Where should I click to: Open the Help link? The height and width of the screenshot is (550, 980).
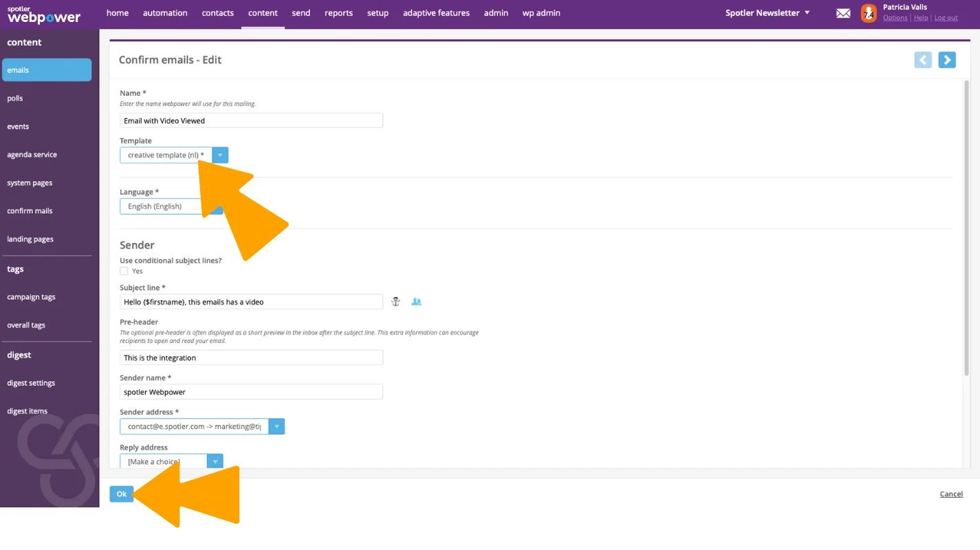tap(921, 18)
